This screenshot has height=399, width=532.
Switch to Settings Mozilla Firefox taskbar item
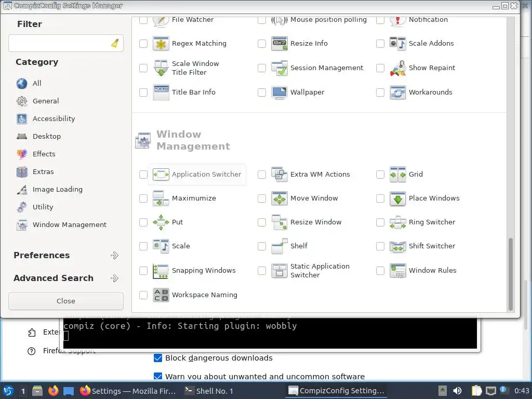click(128, 391)
